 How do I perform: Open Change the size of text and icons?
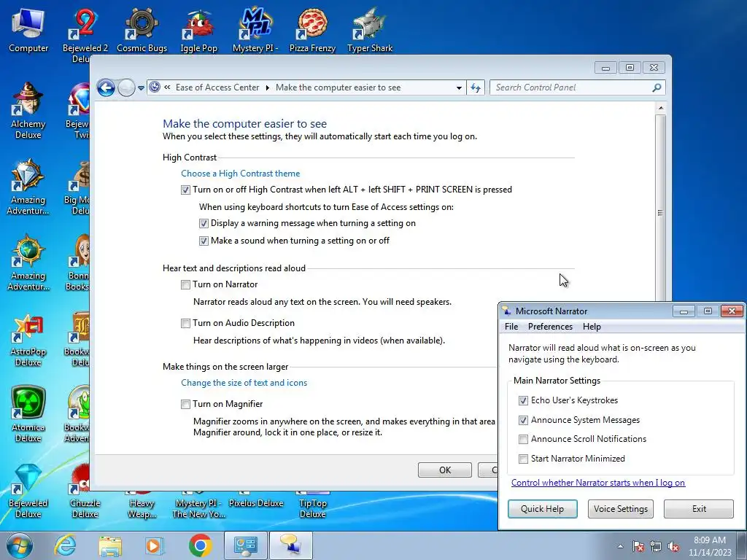(x=244, y=383)
